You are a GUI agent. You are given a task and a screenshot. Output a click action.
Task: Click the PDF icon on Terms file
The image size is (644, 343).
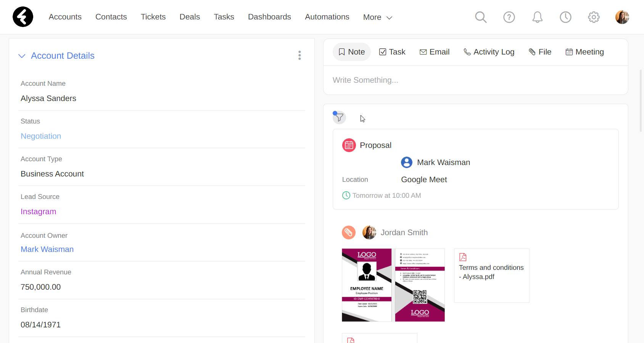[463, 257]
